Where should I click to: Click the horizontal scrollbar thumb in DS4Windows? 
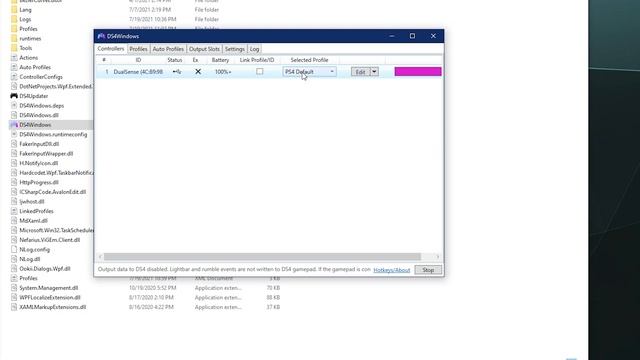point(262,257)
